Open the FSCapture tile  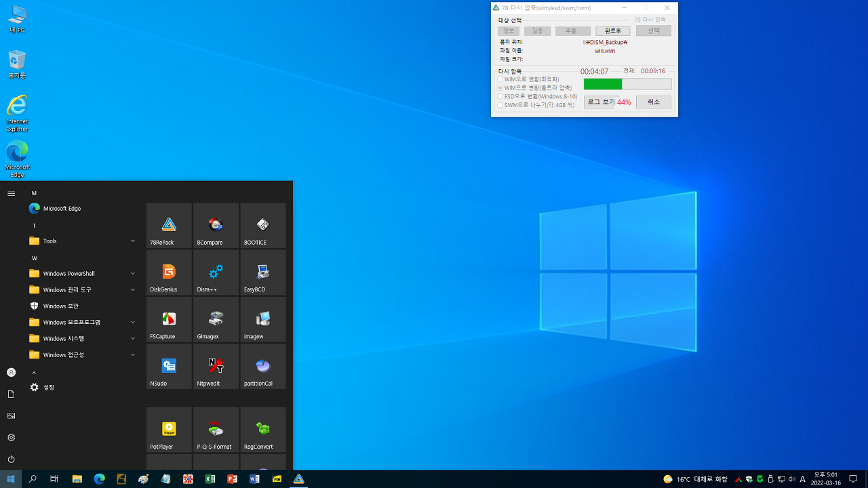(169, 319)
